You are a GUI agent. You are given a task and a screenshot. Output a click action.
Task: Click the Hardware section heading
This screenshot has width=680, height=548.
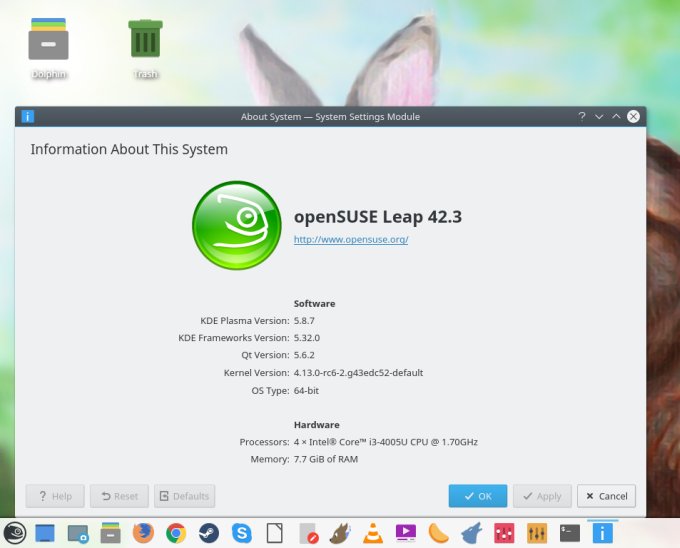[317, 425]
